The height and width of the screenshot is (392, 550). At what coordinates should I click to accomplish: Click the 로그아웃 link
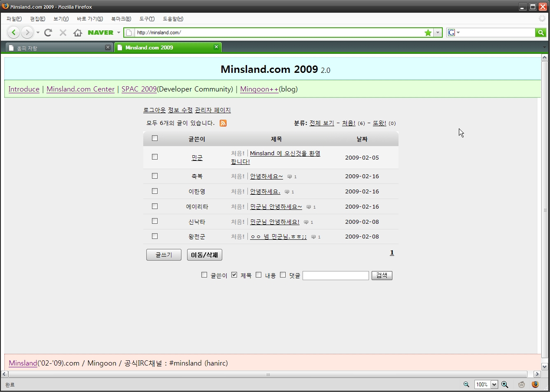[x=155, y=110]
